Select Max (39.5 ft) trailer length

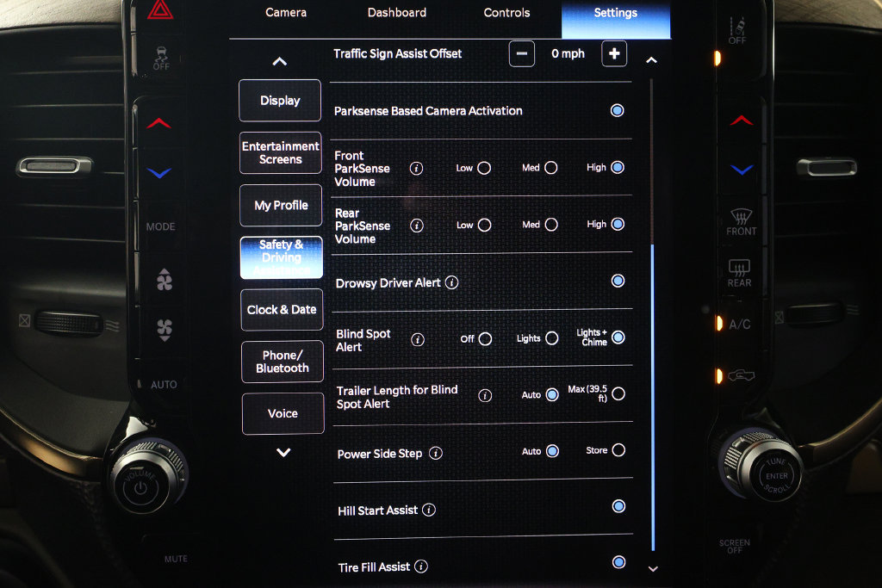click(618, 393)
